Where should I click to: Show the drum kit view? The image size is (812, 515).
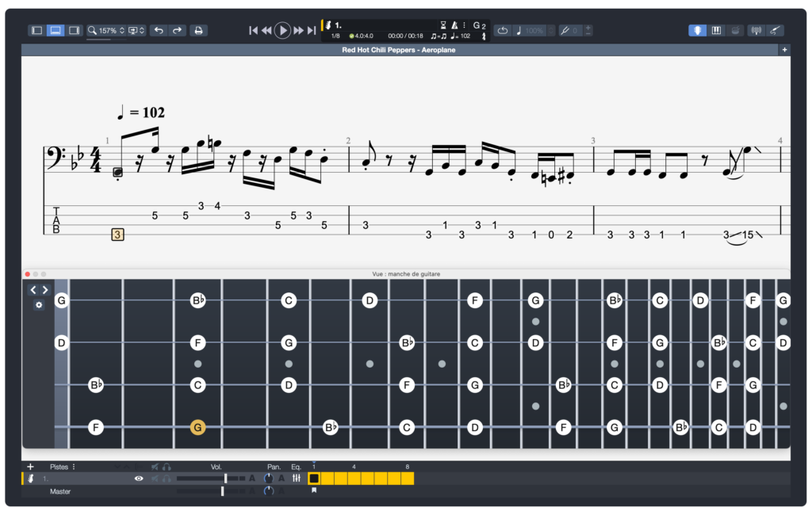click(x=735, y=31)
